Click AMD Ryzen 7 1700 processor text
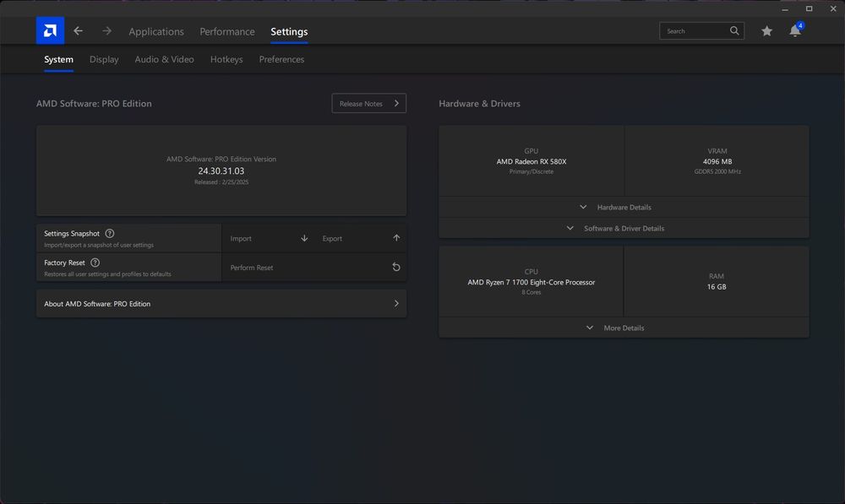Screen dimensions: 845x504 pos(532,282)
